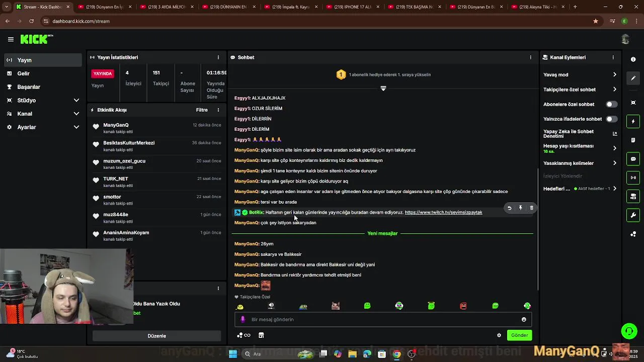Select the red angry emote in quick row
The width and height of the screenshot is (644, 362).
pyautogui.click(x=463, y=306)
